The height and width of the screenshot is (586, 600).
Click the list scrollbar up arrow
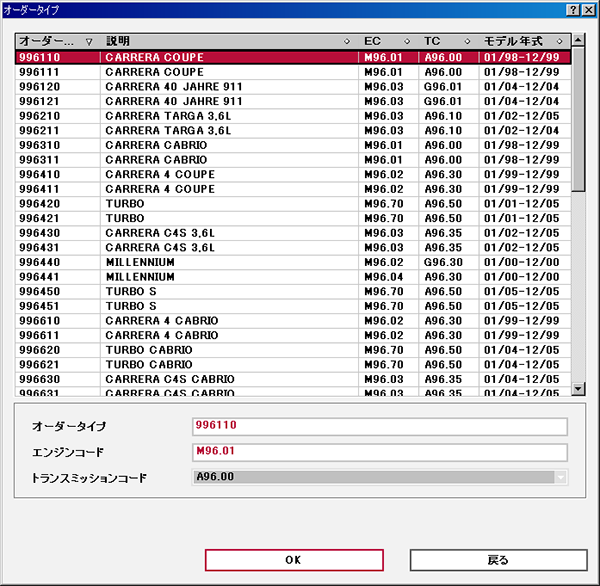pyautogui.click(x=578, y=39)
